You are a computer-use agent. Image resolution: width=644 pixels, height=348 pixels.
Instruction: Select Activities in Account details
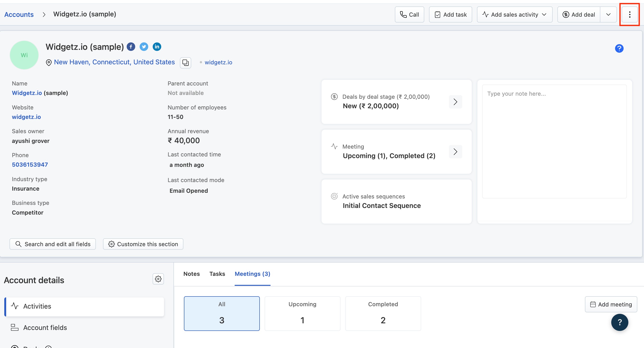tap(84, 307)
